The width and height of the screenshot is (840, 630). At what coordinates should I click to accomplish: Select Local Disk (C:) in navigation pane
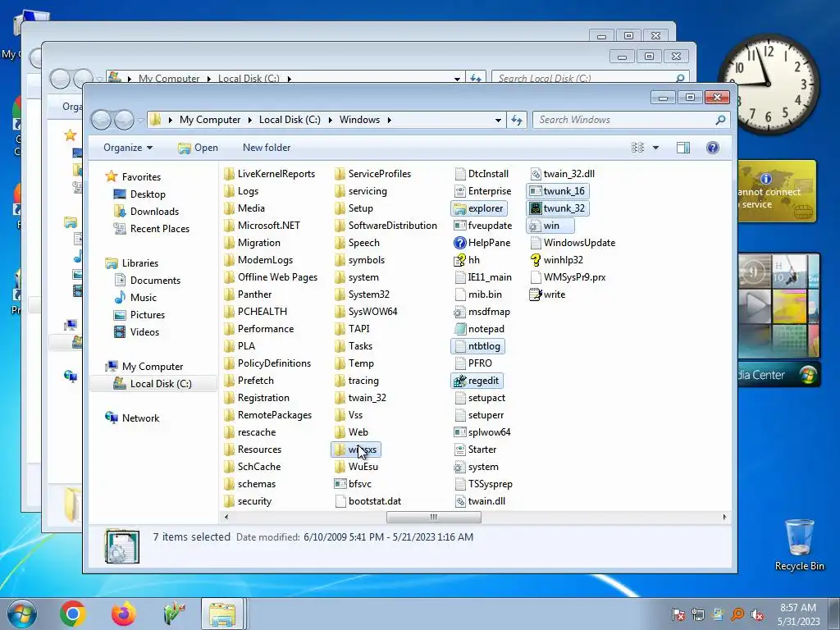tap(153, 384)
